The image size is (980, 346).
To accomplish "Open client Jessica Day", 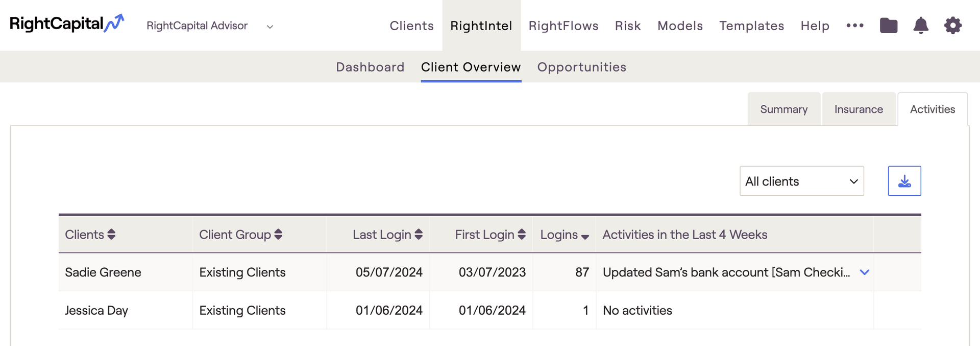I will pos(96,311).
